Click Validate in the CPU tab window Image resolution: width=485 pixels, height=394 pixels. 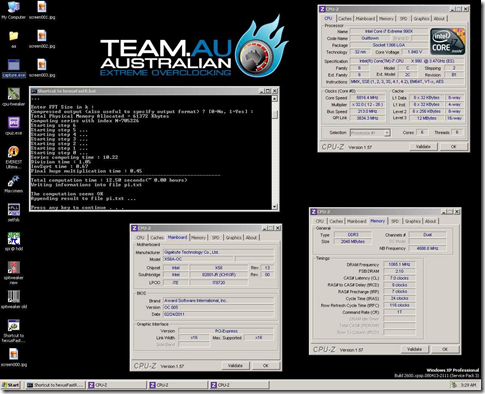point(423,147)
